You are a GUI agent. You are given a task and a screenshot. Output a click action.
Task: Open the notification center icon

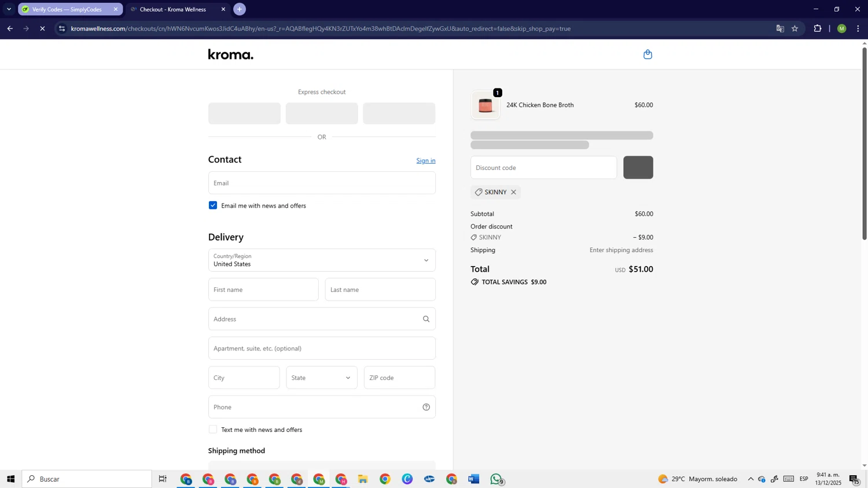pos(854,479)
